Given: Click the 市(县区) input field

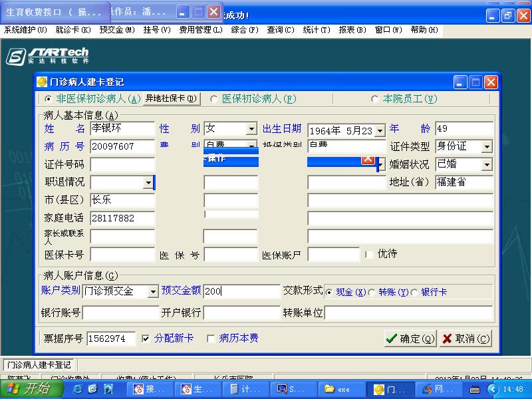Looking at the screenshot, I should click(122, 200).
